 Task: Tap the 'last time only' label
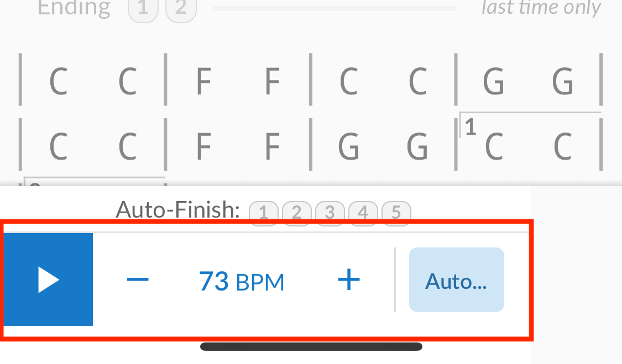pyautogui.click(x=541, y=8)
